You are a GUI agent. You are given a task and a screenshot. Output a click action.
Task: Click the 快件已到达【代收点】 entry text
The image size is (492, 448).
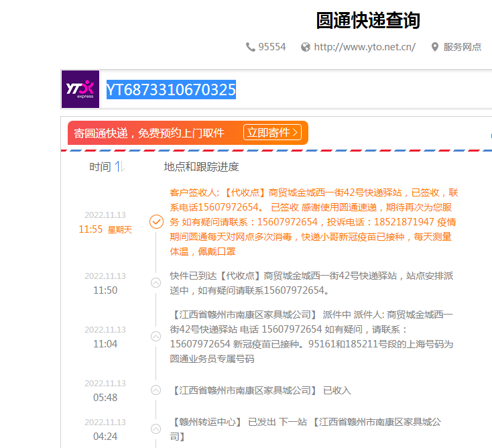[x=312, y=283]
